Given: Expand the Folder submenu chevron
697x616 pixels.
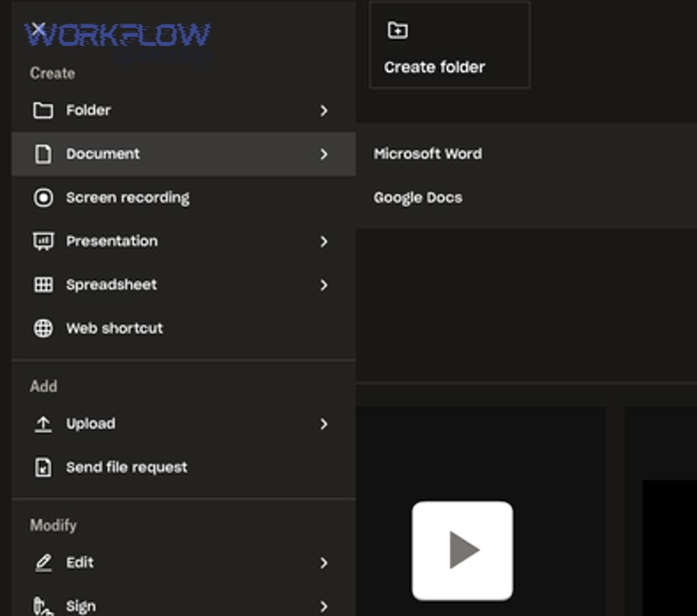Looking at the screenshot, I should tap(324, 111).
